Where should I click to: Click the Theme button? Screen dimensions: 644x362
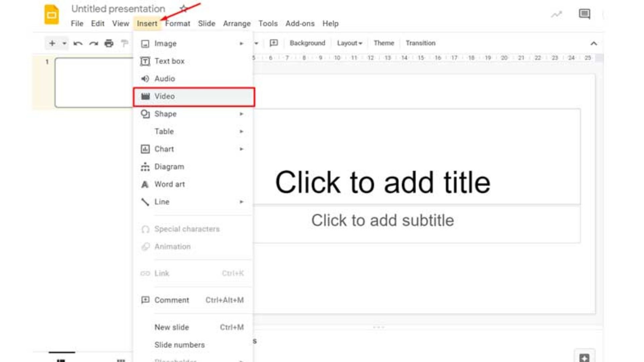click(384, 43)
